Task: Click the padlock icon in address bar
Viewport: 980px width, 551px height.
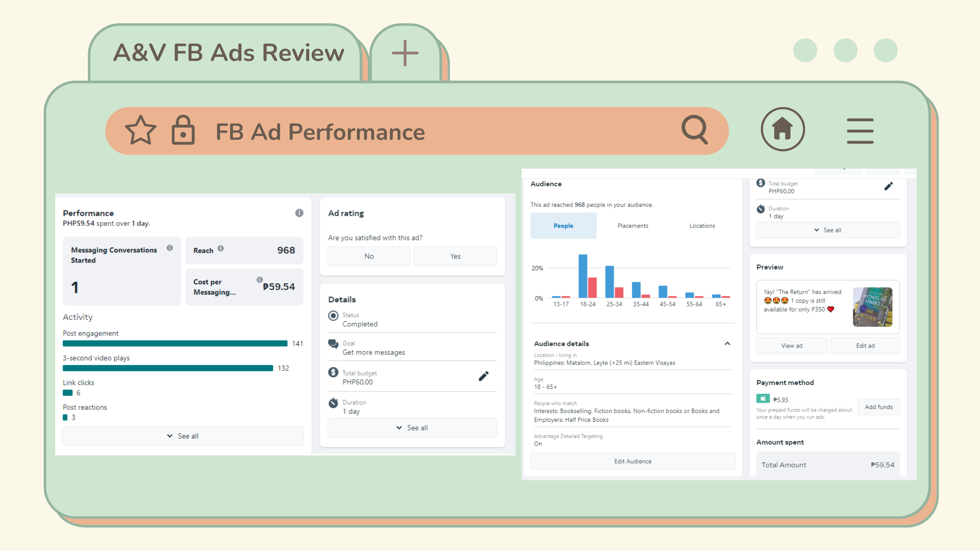Action: [x=183, y=130]
